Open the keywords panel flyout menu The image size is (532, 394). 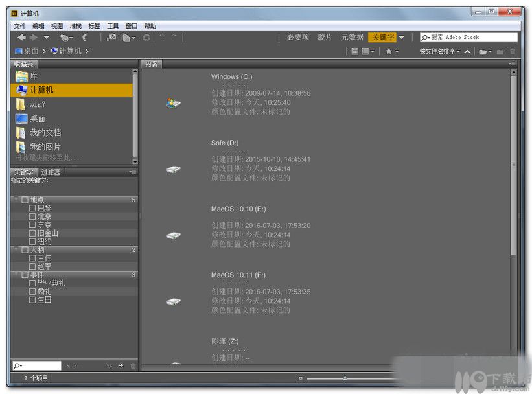point(133,172)
